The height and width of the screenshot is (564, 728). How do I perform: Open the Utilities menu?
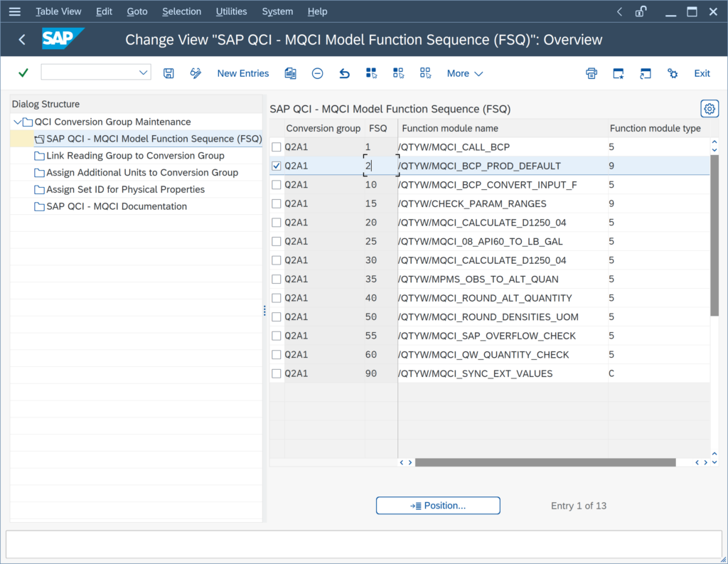point(231,11)
